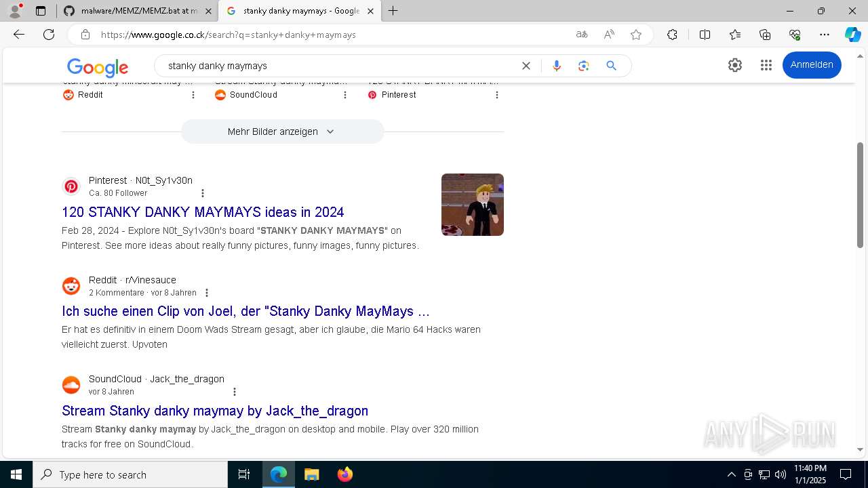Click the SoundCloud · Jack_the_dragon source text
868x488 pixels.
(157, 379)
